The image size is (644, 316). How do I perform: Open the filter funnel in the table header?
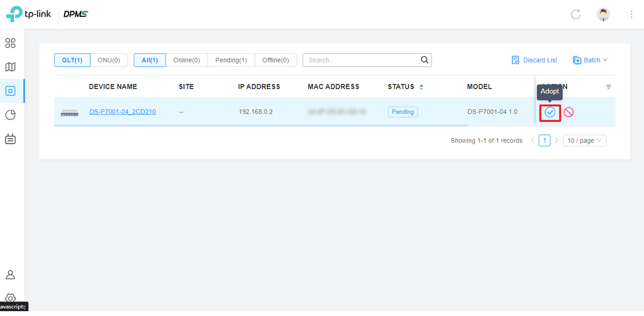point(608,86)
